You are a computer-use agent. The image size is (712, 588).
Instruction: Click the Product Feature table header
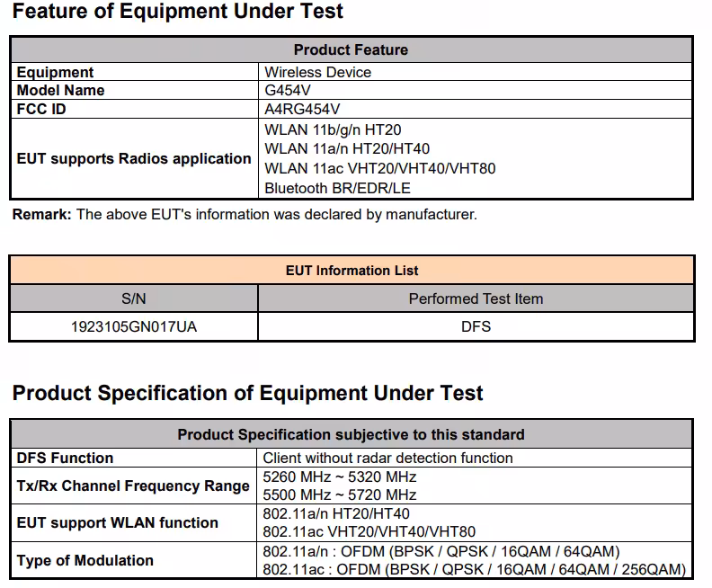351,49
